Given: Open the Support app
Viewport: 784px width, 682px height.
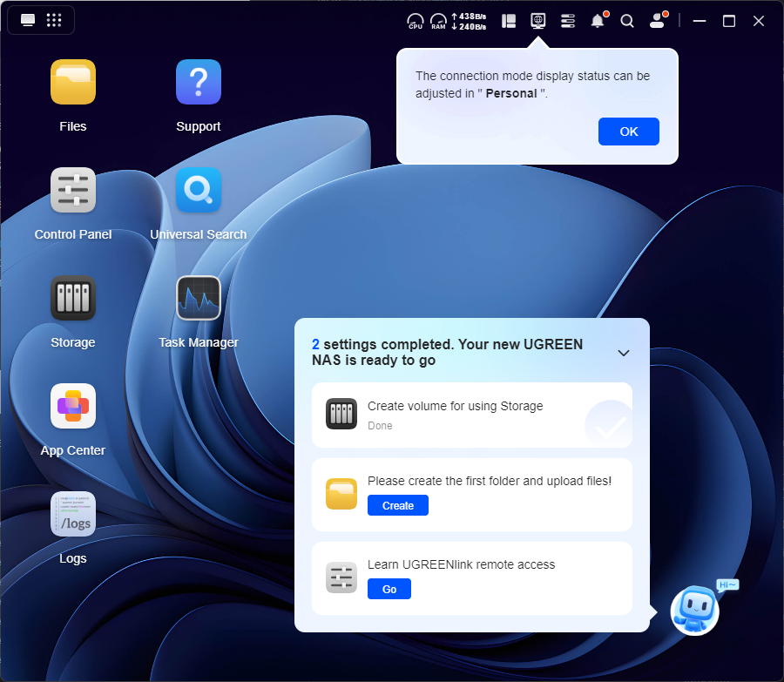Looking at the screenshot, I should click(199, 83).
